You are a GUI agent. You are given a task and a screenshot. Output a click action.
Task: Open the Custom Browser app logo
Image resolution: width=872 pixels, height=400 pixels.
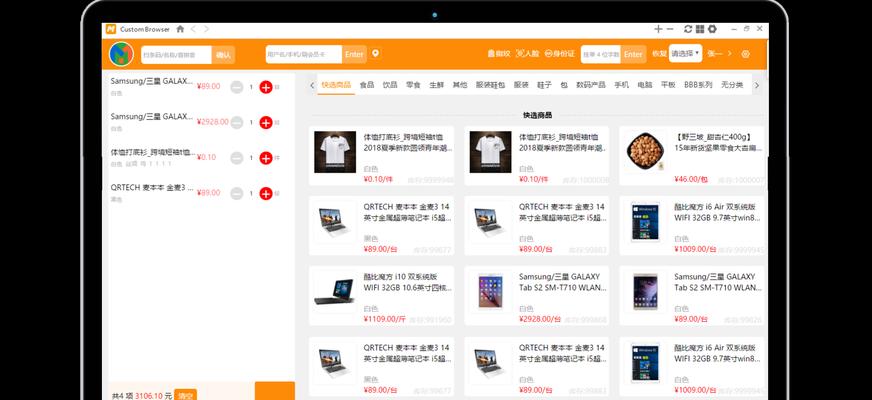111,29
